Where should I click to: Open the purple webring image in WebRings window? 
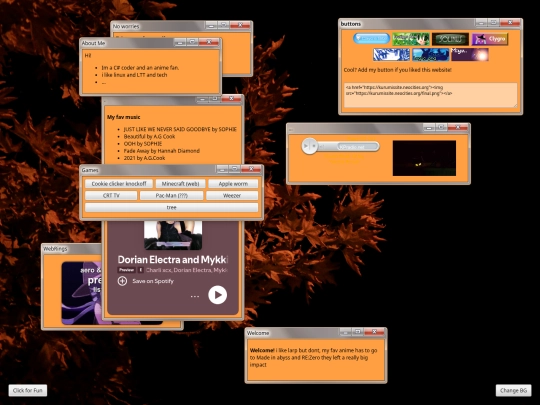click(x=82, y=293)
